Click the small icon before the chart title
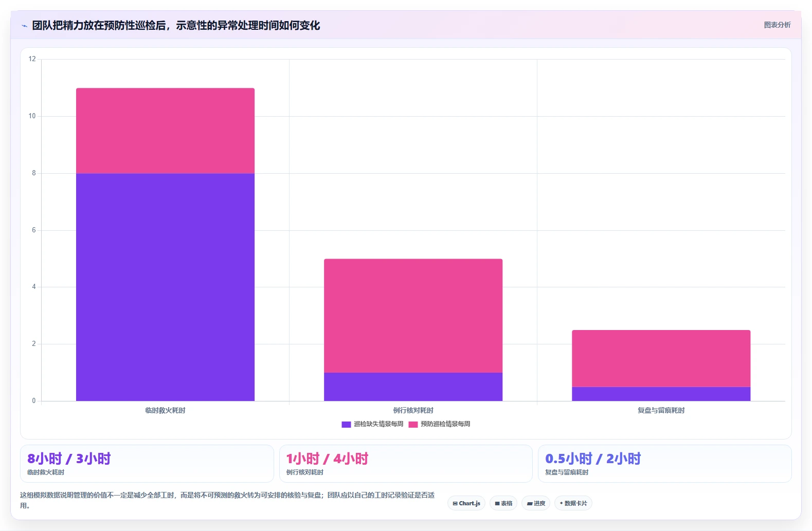Image resolution: width=812 pixels, height=531 pixels. pyautogui.click(x=24, y=26)
